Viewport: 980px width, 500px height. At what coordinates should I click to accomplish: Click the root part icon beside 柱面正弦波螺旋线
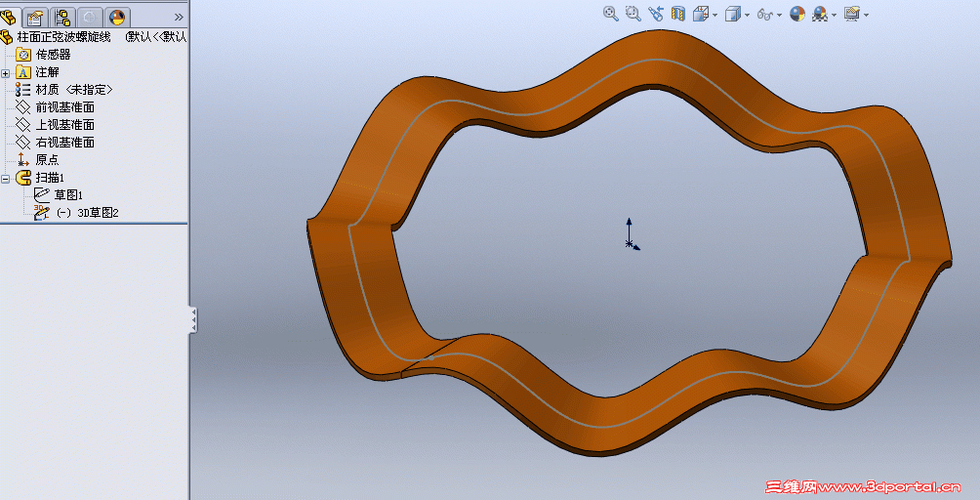coord(6,37)
